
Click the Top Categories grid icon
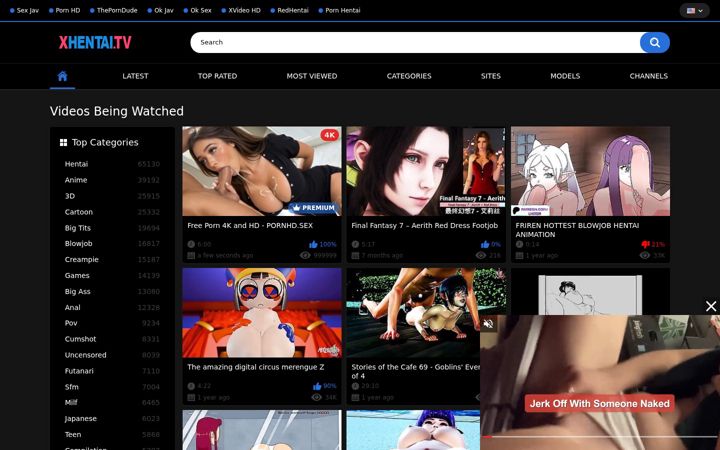pyautogui.click(x=63, y=142)
